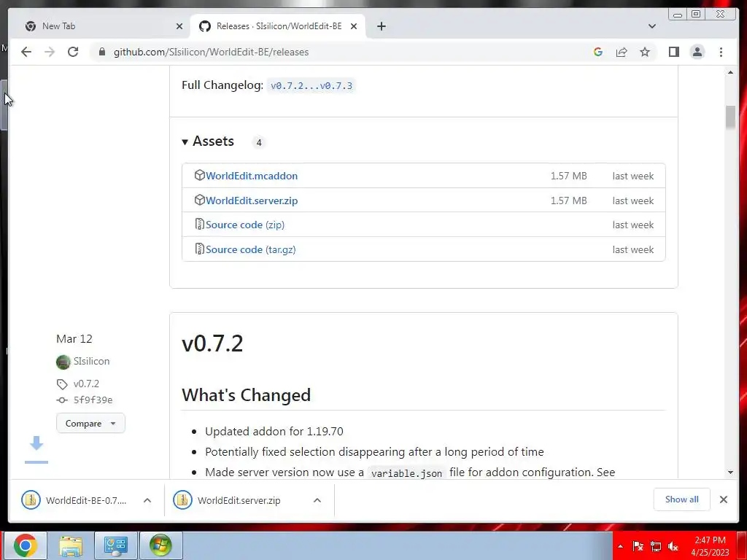Viewport: 747px width, 560px height.
Task: Click the commit icon beside 5f9f39e
Action: tap(62, 400)
